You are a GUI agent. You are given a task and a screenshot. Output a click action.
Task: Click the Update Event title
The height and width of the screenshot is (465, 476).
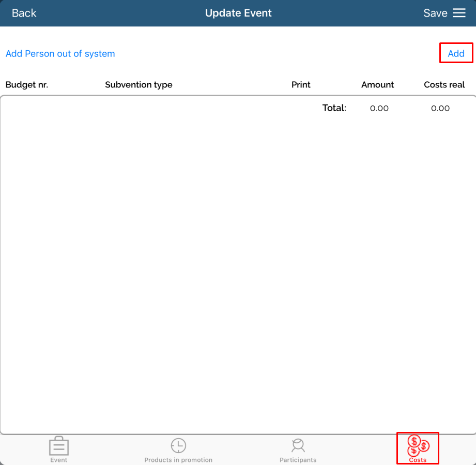click(x=238, y=13)
